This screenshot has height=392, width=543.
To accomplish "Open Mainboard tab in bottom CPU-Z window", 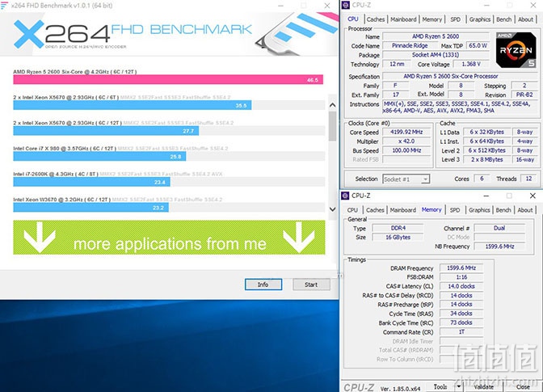I will pos(402,210).
